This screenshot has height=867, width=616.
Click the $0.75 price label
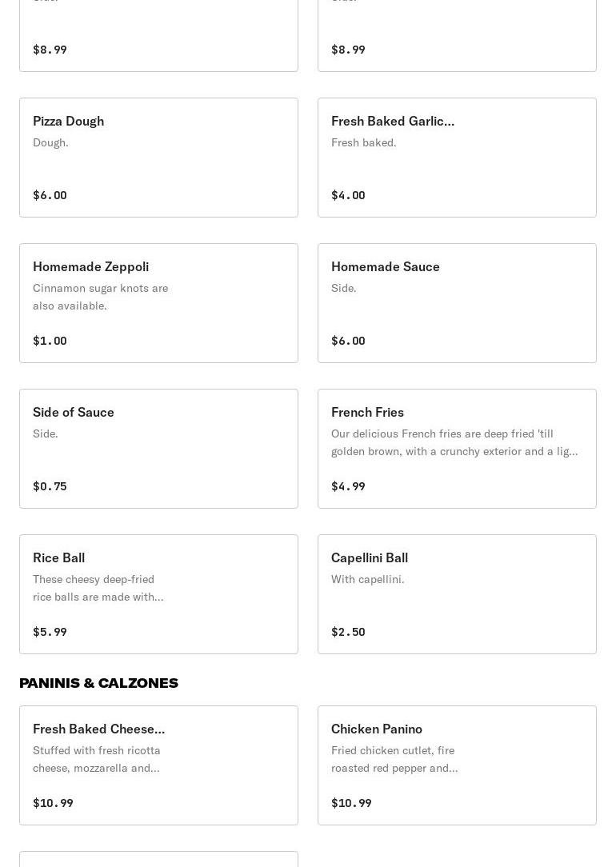[x=50, y=486]
